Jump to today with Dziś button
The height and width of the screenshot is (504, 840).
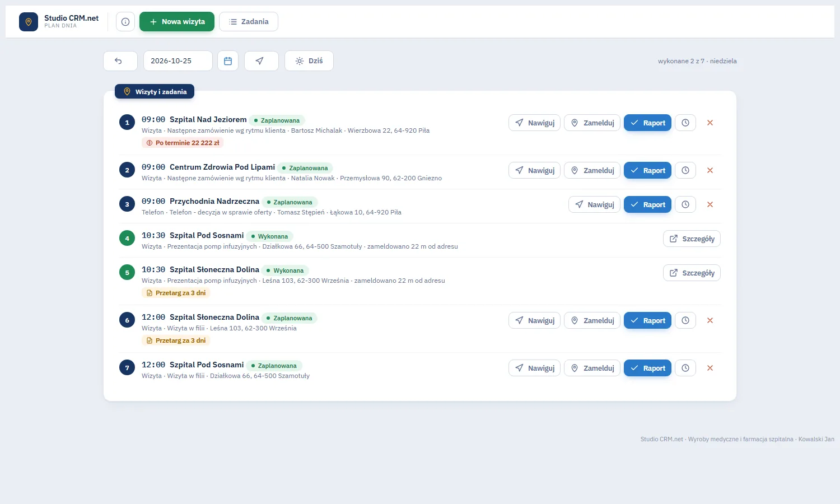coord(309,61)
